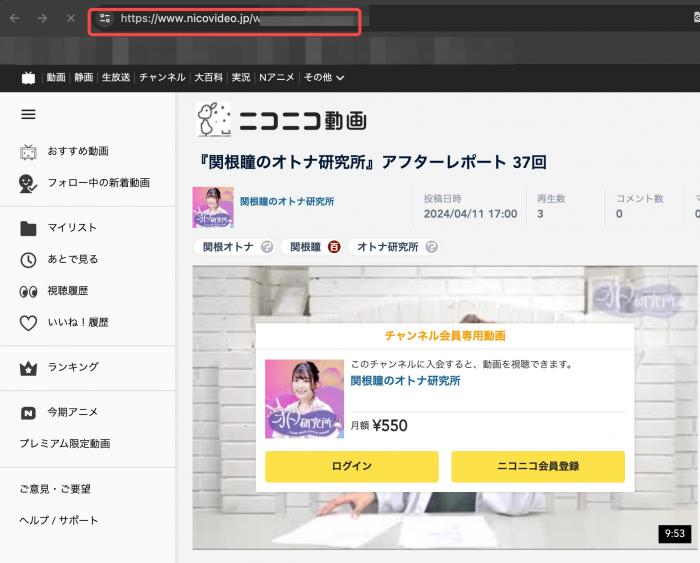This screenshot has width=700, height=563.
Task: Click the browser forward arrow
Action: click(42, 18)
